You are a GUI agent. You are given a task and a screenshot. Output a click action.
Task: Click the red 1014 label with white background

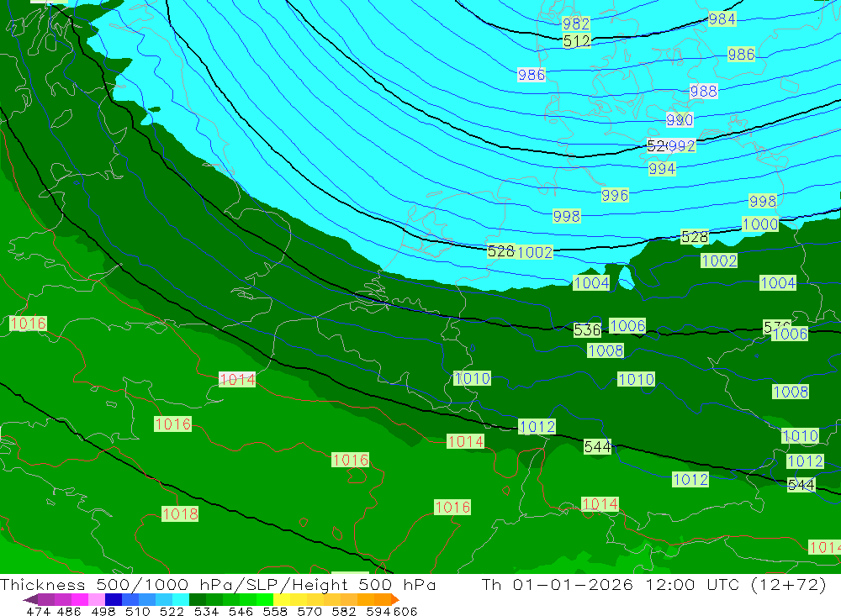tap(238, 380)
